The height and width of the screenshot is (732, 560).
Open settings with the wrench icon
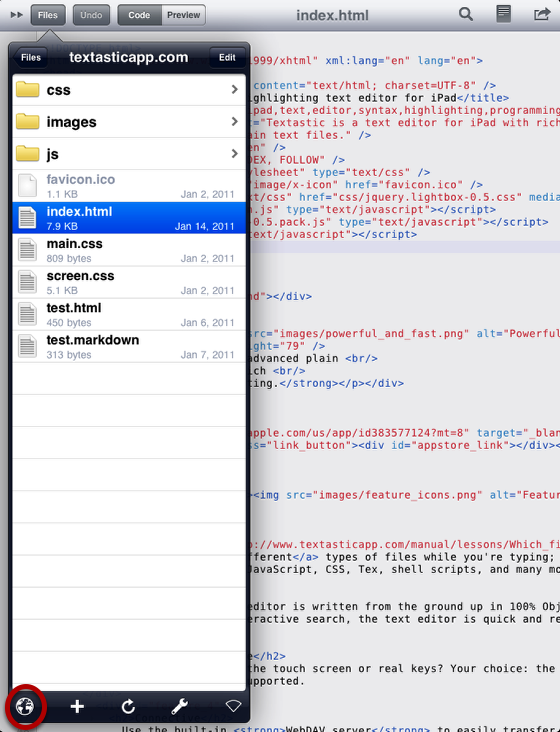point(180,706)
